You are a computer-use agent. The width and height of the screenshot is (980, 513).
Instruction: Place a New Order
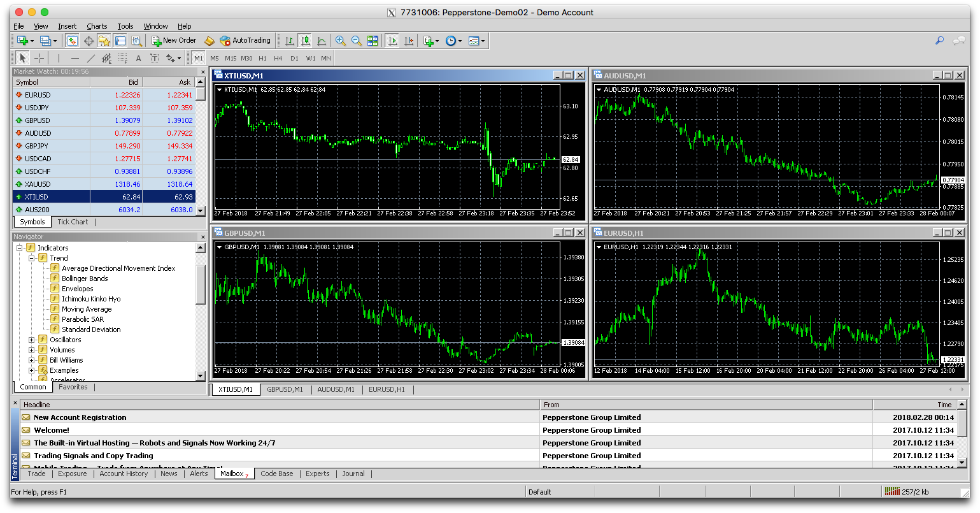pyautogui.click(x=172, y=41)
